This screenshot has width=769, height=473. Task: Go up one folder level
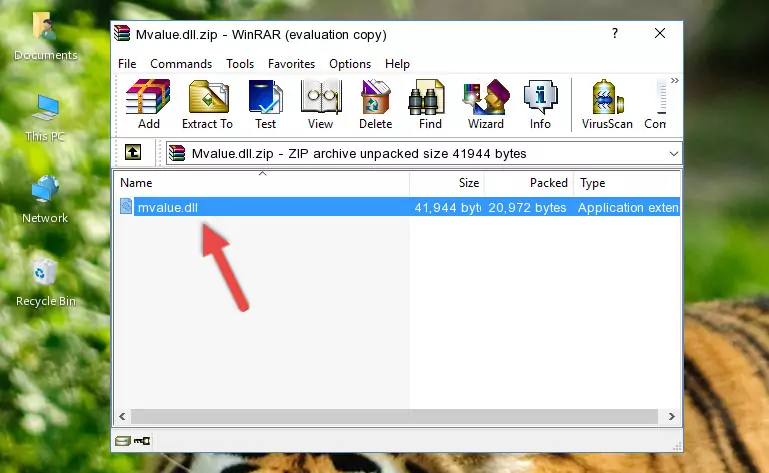coord(133,153)
